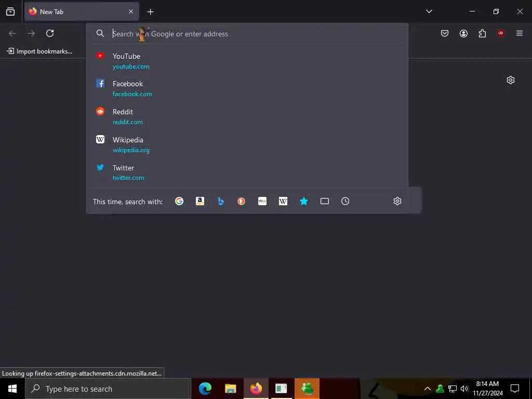Select the New Tab tab

82,11
